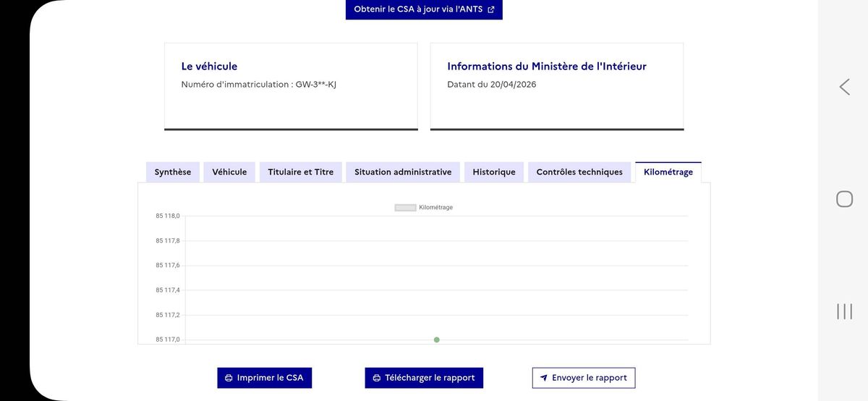Click the Le véhicule information card
868x401 pixels.
291,86
